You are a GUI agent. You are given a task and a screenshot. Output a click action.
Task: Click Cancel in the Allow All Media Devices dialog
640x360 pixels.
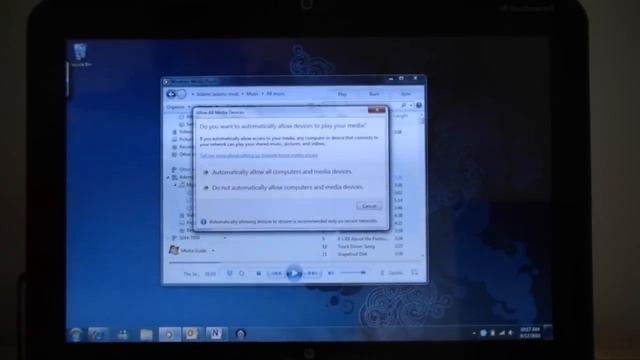(369, 206)
